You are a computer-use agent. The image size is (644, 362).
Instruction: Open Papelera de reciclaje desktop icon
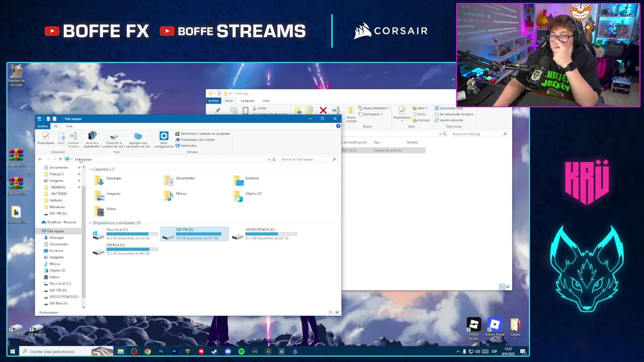tap(16, 75)
